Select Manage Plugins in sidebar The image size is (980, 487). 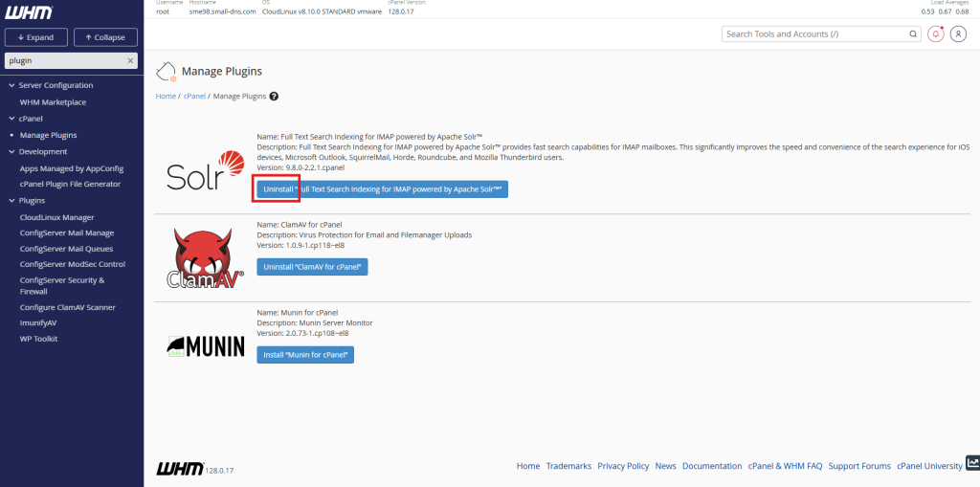[48, 135]
